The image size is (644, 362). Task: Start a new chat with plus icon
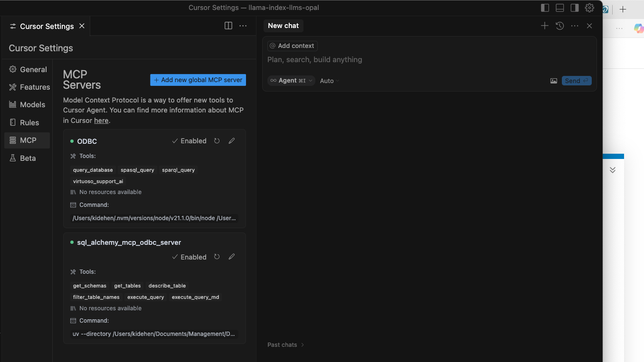(x=545, y=26)
